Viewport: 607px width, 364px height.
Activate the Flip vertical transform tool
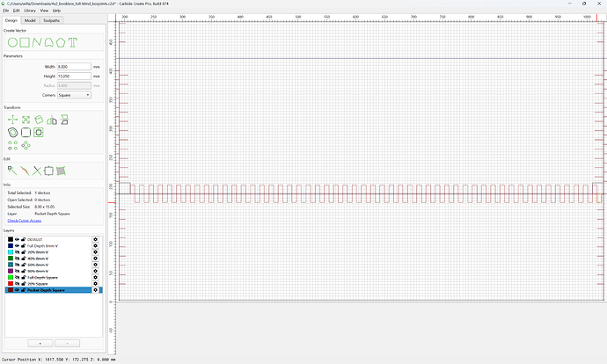point(64,120)
